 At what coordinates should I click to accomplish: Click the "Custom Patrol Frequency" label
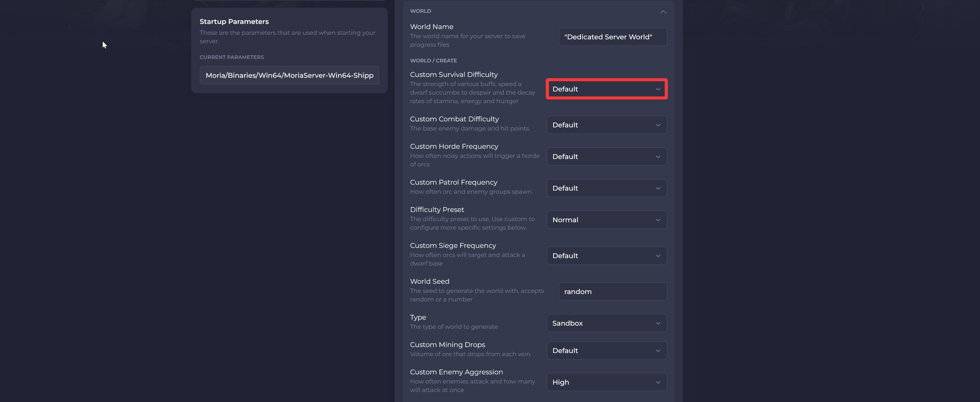(x=454, y=183)
